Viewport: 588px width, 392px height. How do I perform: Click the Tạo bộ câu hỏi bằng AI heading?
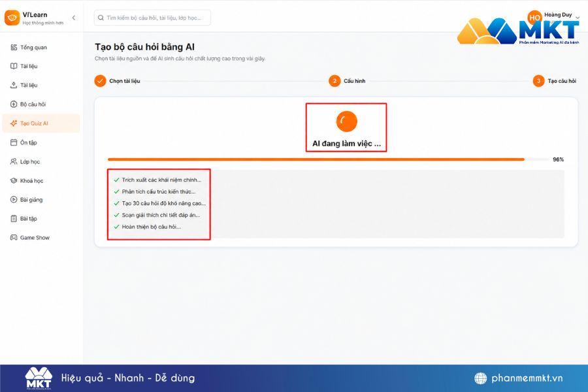pyautogui.click(x=145, y=47)
